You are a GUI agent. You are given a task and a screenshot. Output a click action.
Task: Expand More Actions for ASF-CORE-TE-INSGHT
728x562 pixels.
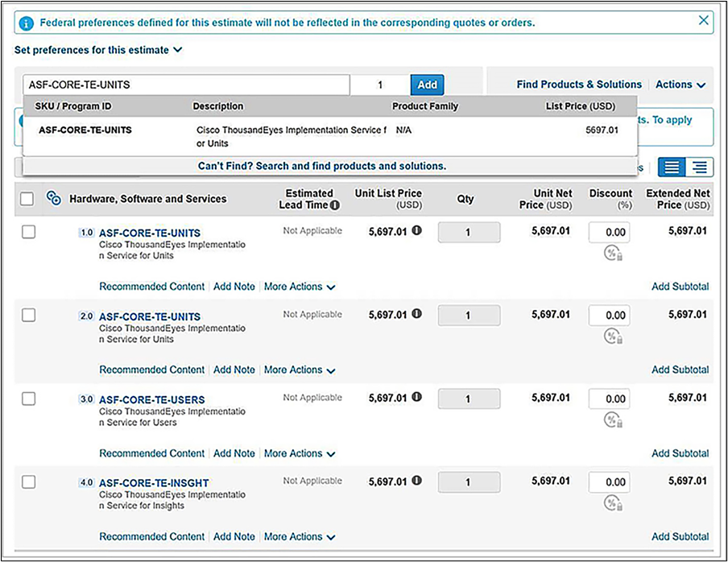300,537
